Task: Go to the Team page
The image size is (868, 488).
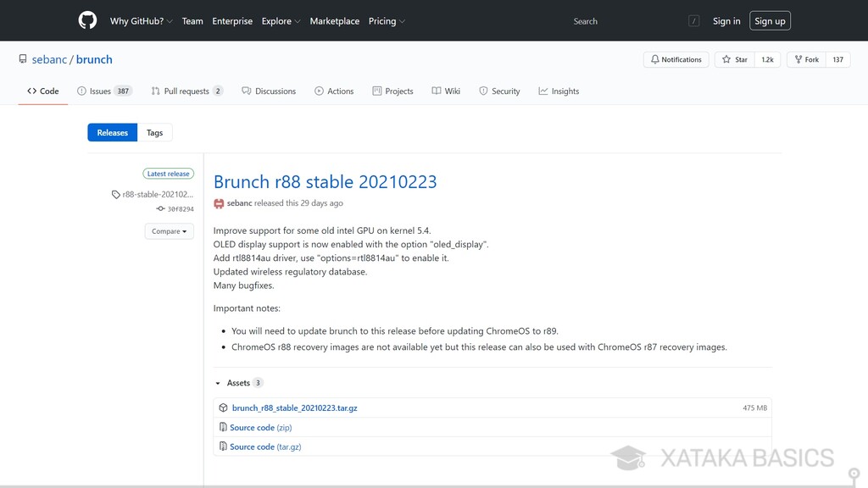Action: pos(192,21)
